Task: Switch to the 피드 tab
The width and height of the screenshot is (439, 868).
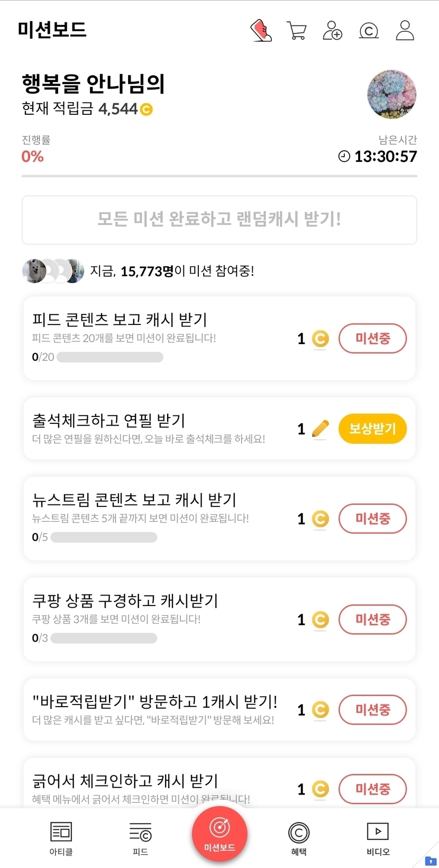Action: coord(140,838)
